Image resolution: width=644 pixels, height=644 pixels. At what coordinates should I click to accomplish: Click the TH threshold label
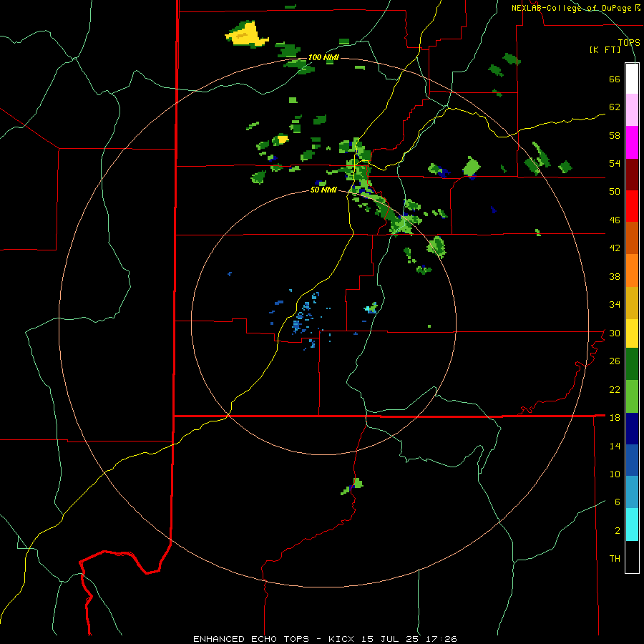(615, 559)
